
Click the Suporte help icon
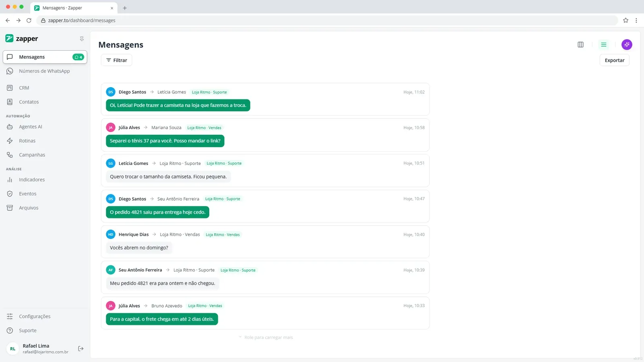[x=10, y=331]
